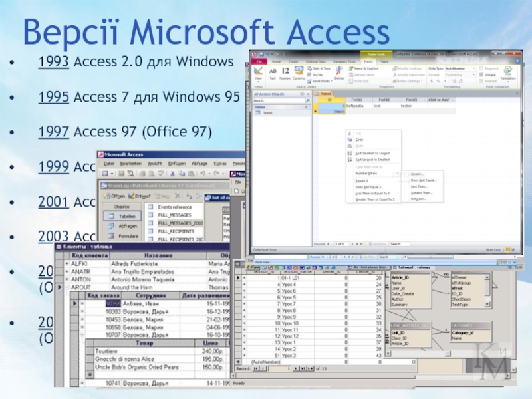Image resolution: width=532 pixels, height=399 pixels.
Task: Click the Öffnen button in the StoreLog window
Action: point(114,196)
